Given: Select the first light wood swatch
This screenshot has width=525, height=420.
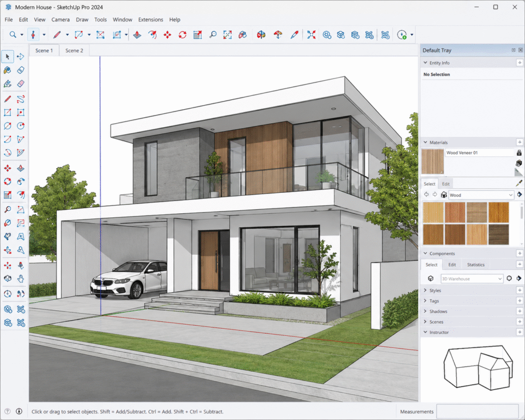Looking at the screenshot, I should tap(433, 212).
